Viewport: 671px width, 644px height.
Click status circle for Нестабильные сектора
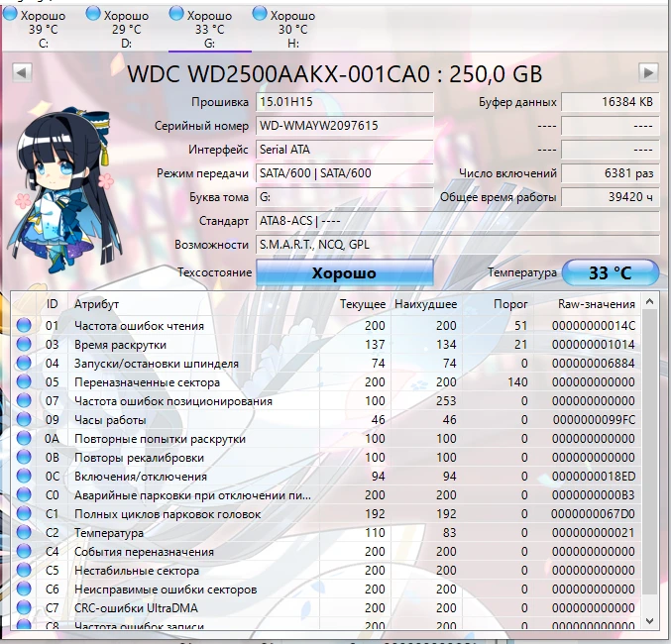(24, 570)
